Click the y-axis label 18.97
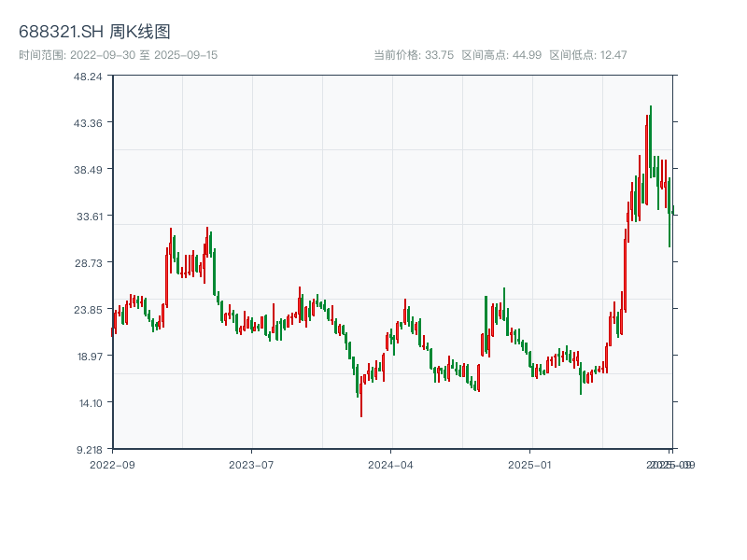Image resolution: width=747 pixels, height=560 pixels. [90, 357]
